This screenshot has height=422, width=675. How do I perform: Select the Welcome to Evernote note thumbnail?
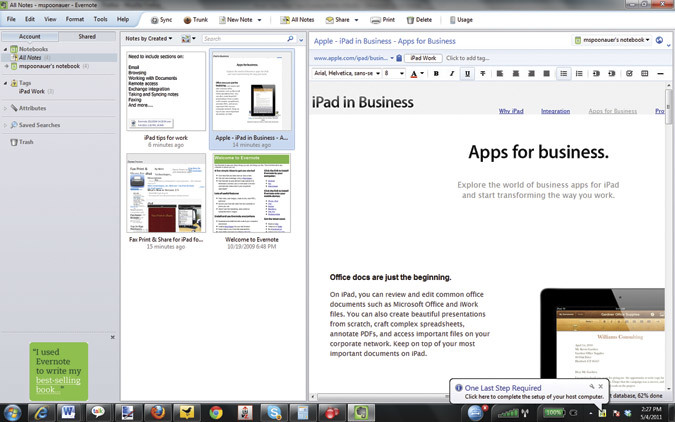[252, 193]
